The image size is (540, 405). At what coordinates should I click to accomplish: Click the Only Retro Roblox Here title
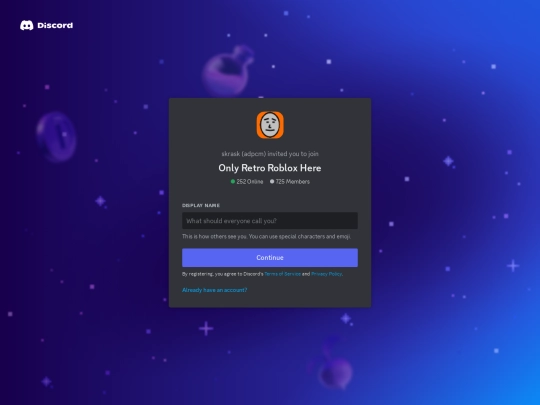pos(270,168)
